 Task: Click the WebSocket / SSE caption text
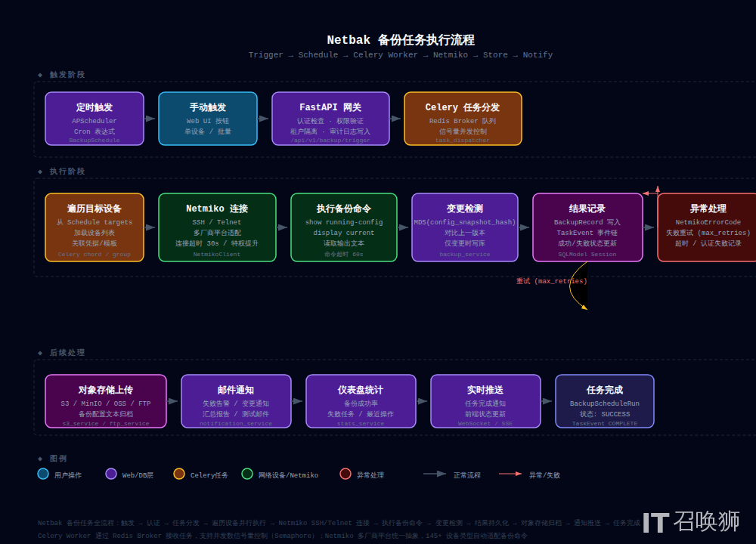[485, 424]
